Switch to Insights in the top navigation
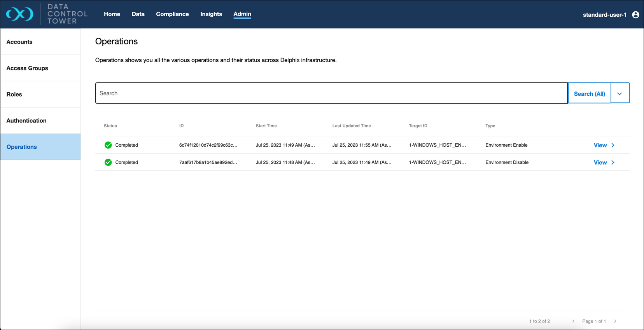 tap(211, 14)
